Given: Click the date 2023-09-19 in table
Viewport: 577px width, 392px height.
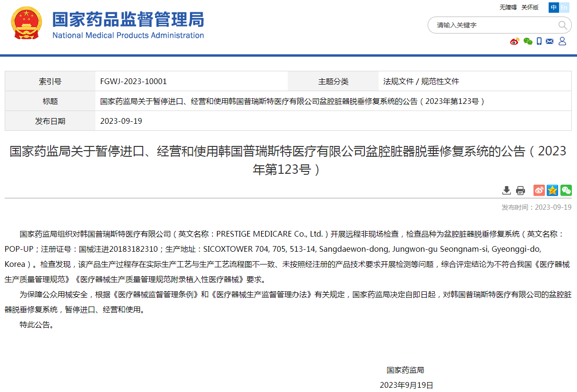Looking at the screenshot, I should pos(121,121).
